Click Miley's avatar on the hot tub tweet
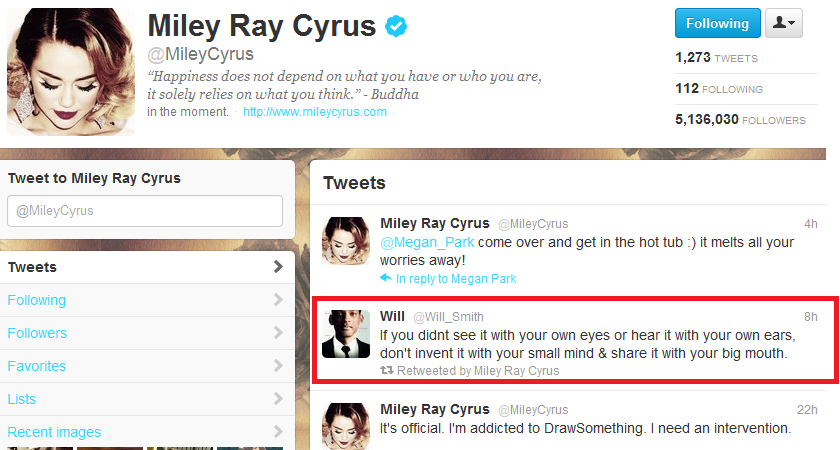Screen dimensions: 840x450 point(346,241)
